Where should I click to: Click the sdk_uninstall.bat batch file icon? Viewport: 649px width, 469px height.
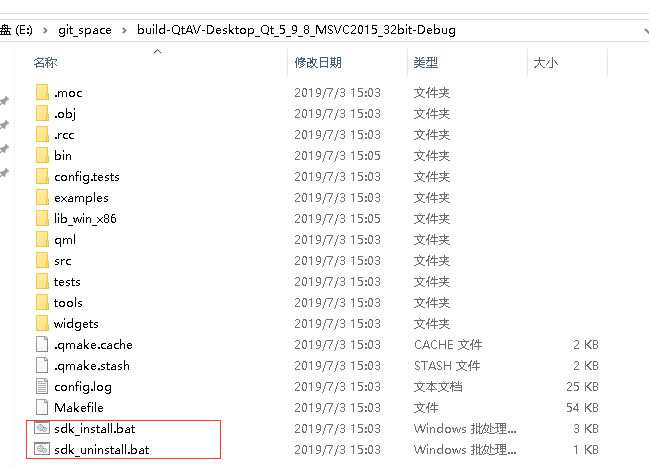42,449
